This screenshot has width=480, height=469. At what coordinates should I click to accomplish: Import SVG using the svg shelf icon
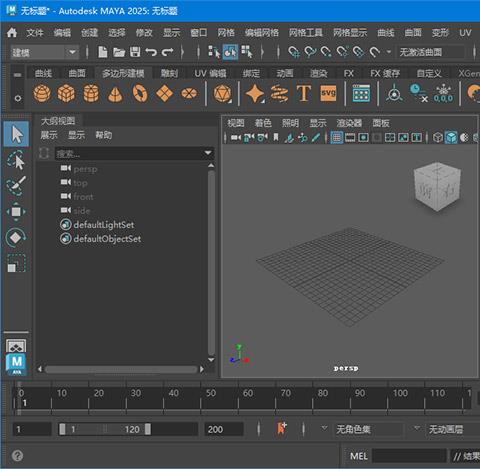pyautogui.click(x=328, y=93)
